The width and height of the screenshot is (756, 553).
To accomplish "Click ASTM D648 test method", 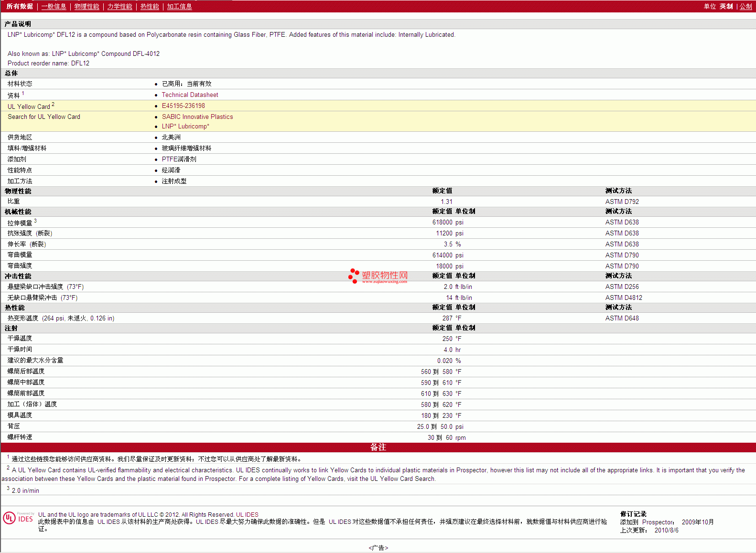I will click(622, 318).
